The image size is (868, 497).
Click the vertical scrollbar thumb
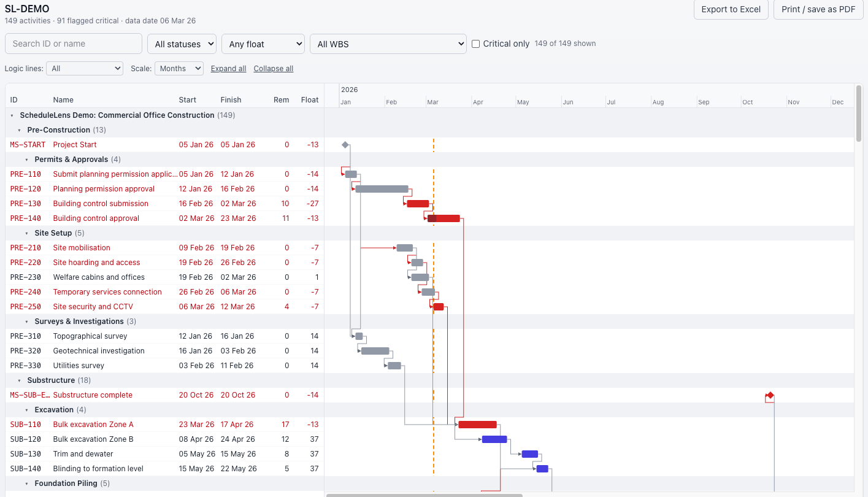point(859,114)
